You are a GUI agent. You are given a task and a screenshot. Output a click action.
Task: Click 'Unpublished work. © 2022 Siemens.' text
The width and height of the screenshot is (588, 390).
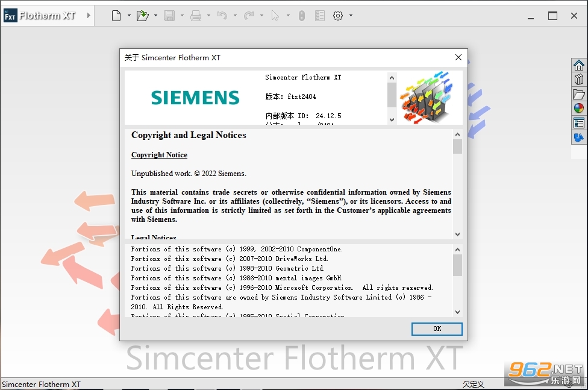[x=189, y=174]
